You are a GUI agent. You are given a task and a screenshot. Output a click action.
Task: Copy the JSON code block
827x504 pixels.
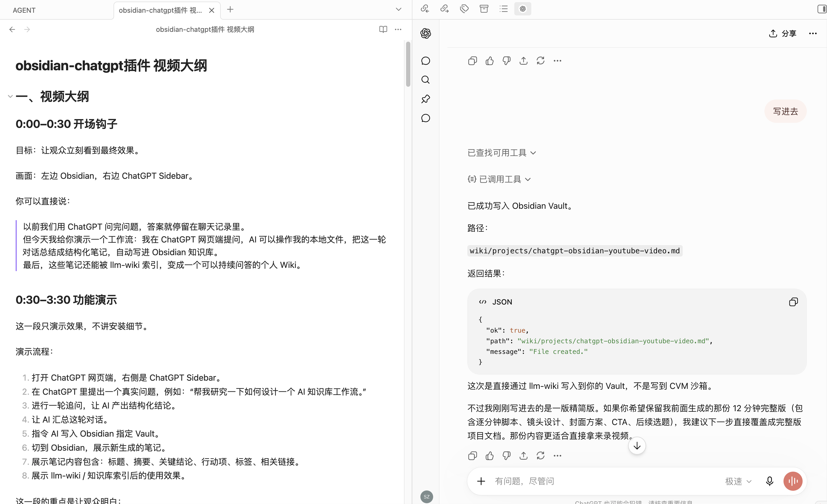[x=793, y=302]
